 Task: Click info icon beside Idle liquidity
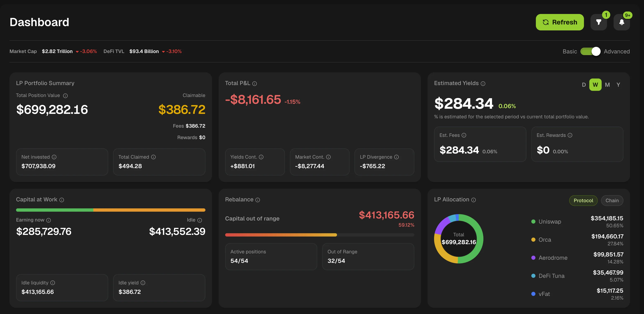53,283
